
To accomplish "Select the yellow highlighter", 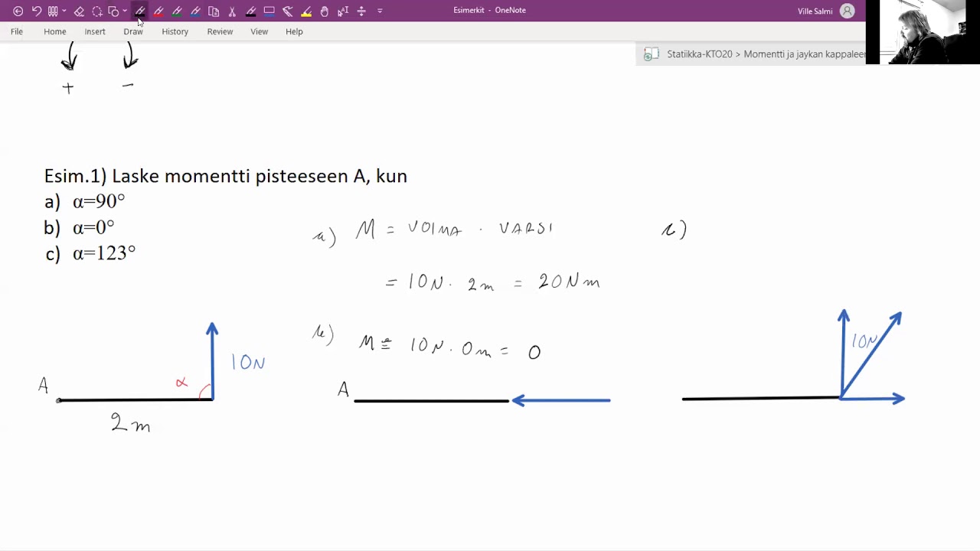I will (306, 11).
